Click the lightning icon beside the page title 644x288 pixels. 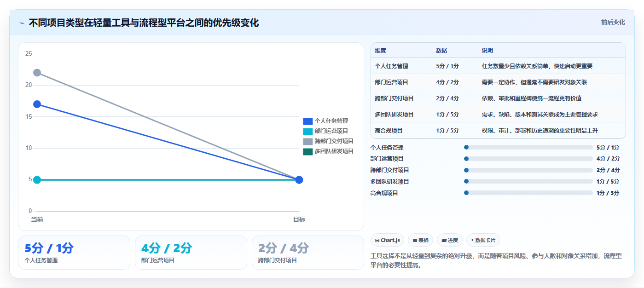tap(22, 23)
